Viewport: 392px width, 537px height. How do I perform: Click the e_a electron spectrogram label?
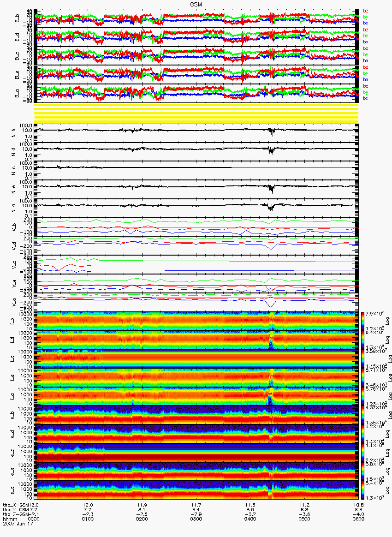(x=12, y=490)
